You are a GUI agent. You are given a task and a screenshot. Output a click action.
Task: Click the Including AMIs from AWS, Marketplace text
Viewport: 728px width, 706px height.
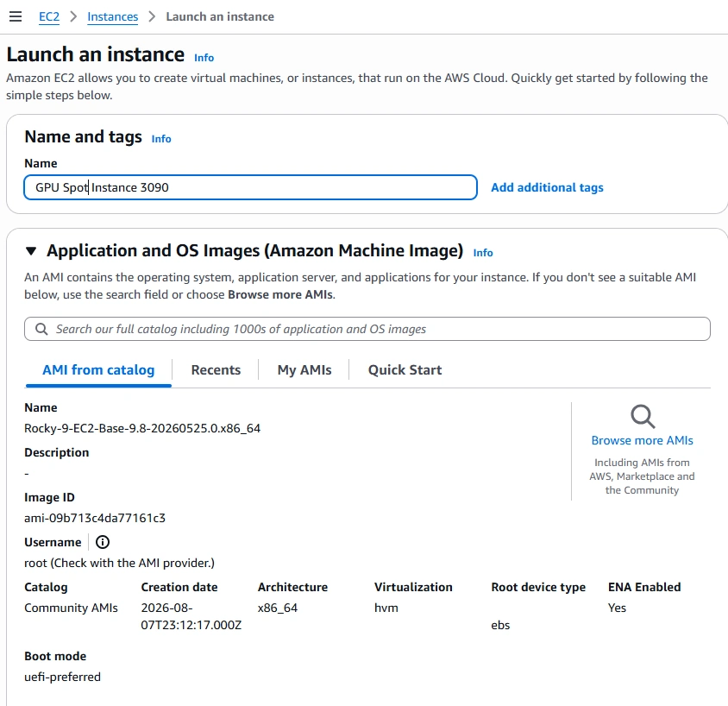(642, 476)
